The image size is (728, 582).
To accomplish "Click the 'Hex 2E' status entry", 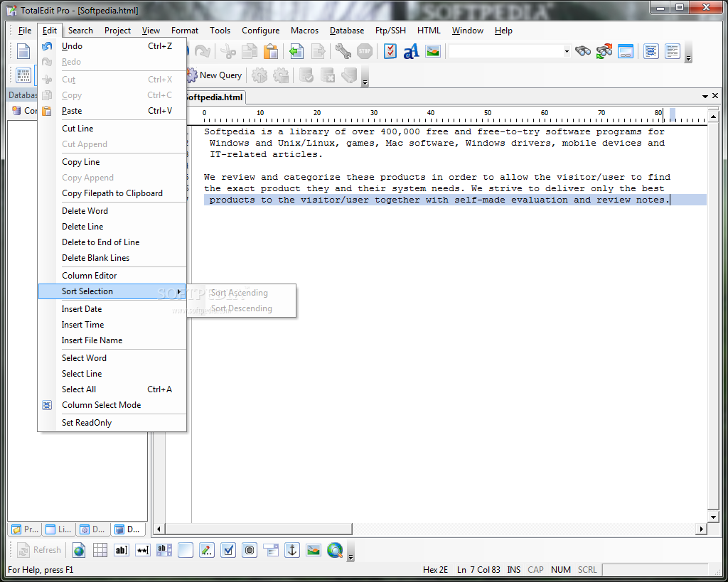I will [435, 569].
